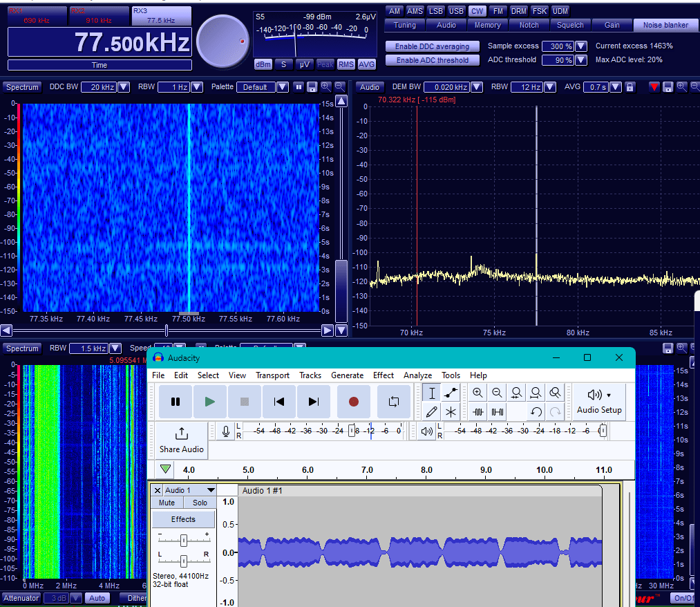This screenshot has height=607, width=700.
Task: Select AM demodulation mode
Action: (395, 11)
